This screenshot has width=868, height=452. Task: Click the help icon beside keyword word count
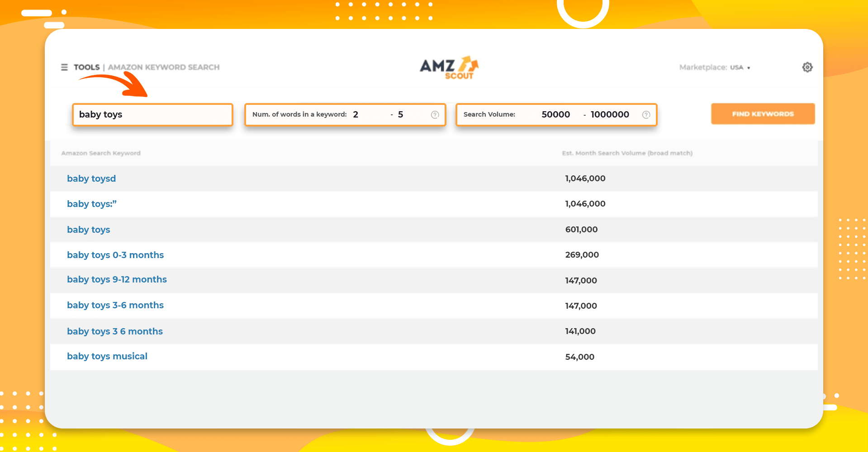(x=435, y=114)
